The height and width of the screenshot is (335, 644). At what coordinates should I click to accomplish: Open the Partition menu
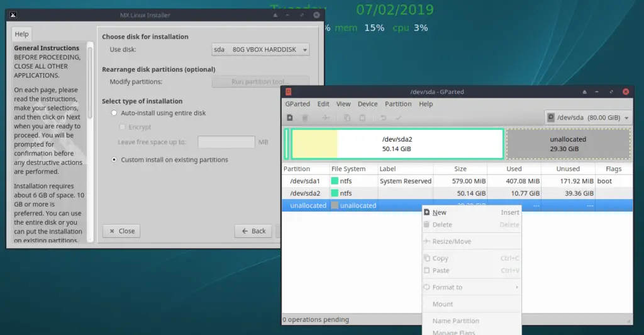(x=398, y=104)
